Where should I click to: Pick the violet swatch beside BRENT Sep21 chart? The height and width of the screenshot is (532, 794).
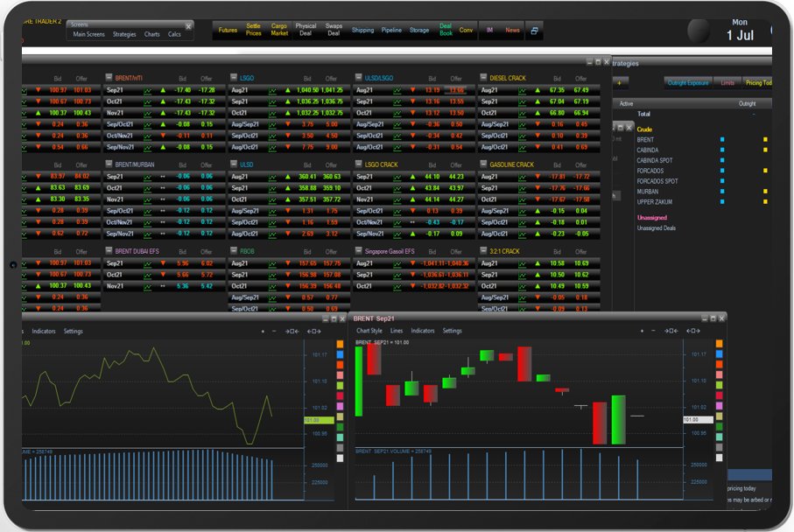pyautogui.click(x=719, y=406)
